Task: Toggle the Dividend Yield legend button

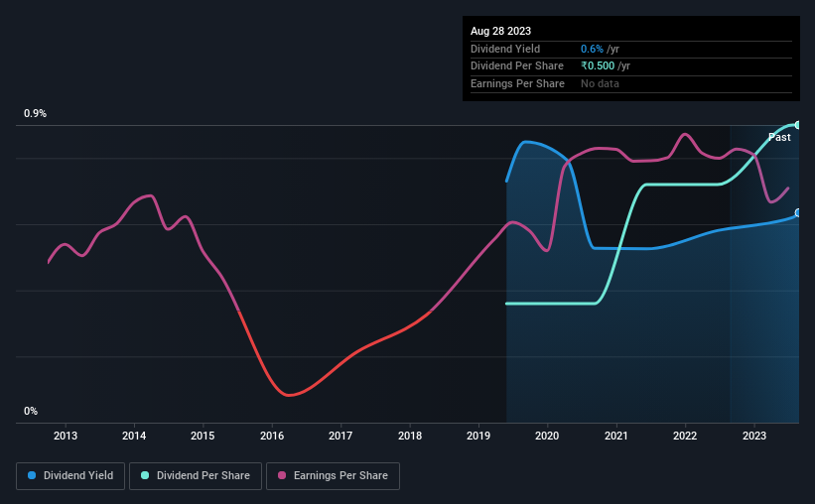Action: pos(70,476)
